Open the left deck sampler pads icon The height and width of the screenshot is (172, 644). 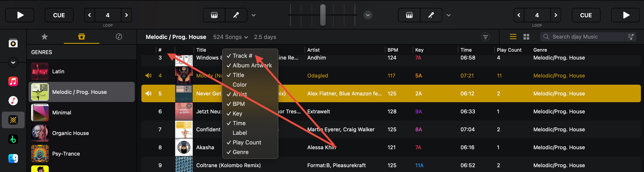click(x=214, y=15)
